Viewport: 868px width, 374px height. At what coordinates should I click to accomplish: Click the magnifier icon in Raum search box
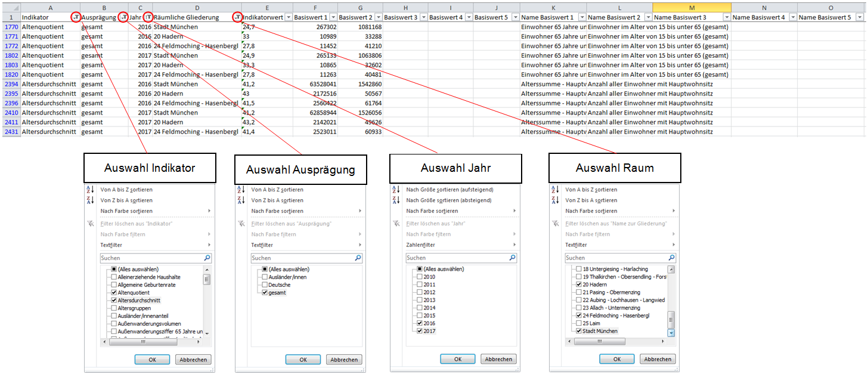click(671, 258)
